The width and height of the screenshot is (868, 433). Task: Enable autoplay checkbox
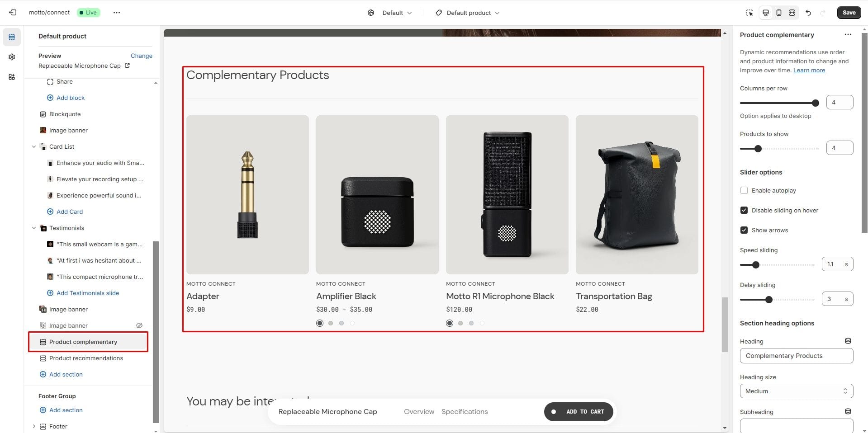click(x=744, y=190)
